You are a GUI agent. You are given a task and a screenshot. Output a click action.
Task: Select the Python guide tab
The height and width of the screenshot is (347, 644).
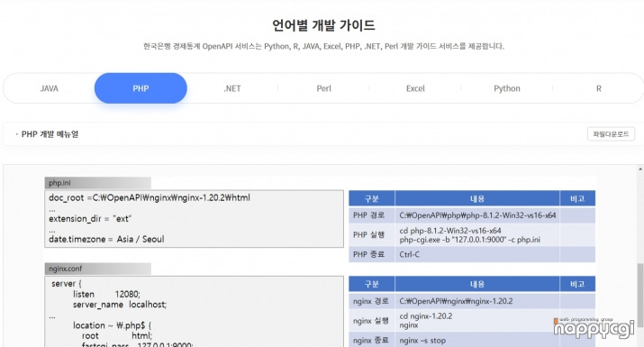[x=507, y=88]
